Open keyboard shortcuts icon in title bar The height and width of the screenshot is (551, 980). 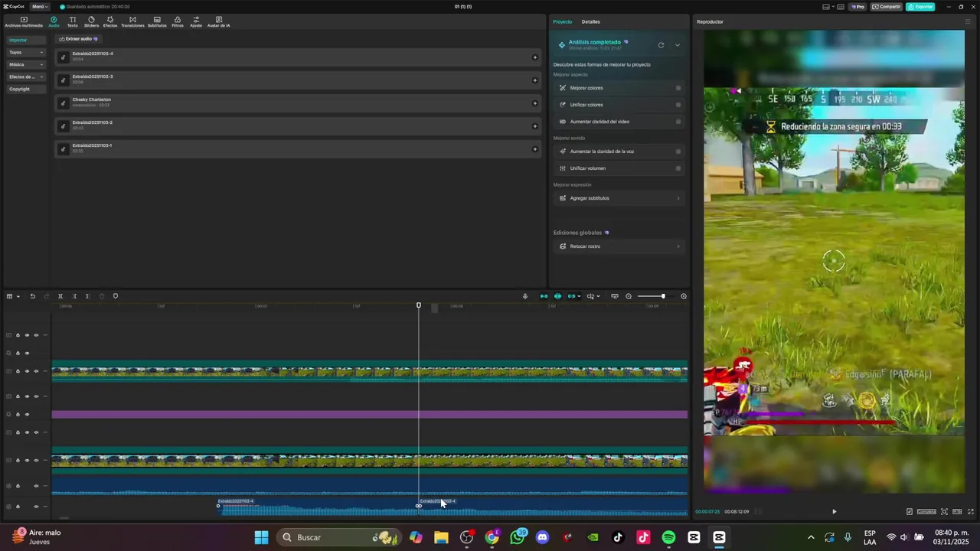click(840, 7)
